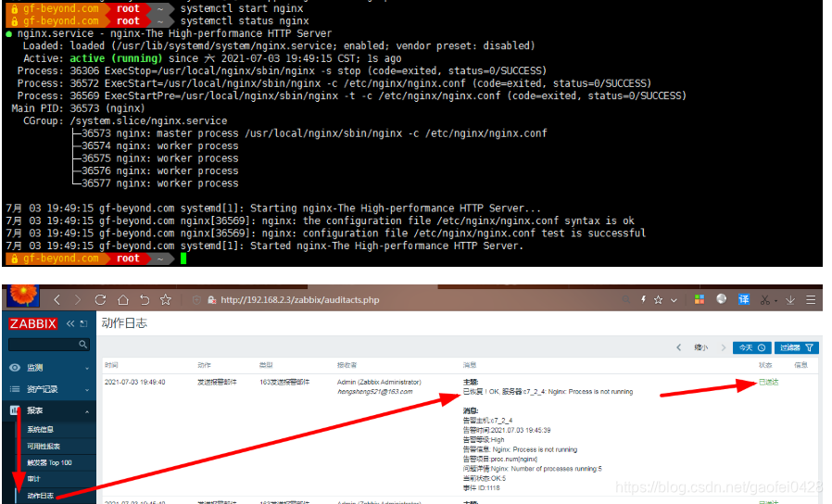Expand the 资产记录 menu chevron
This screenshot has width=832, height=504.
[87, 390]
